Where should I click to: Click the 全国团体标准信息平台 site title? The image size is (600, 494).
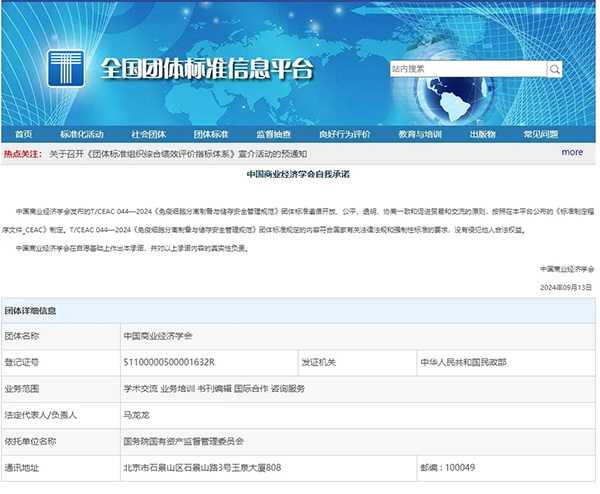pyautogui.click(x=207, y=69)
